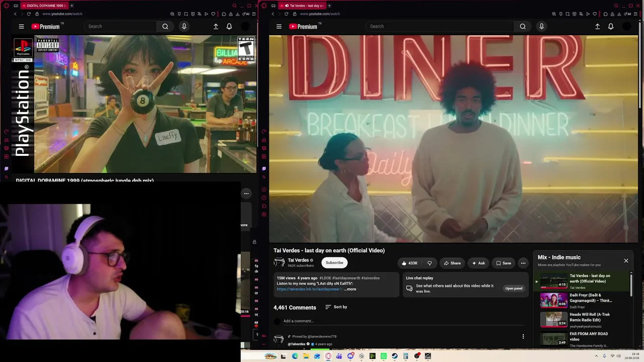Click the Ask button under the video
The image size is (644, 362).
click(478, 263)
